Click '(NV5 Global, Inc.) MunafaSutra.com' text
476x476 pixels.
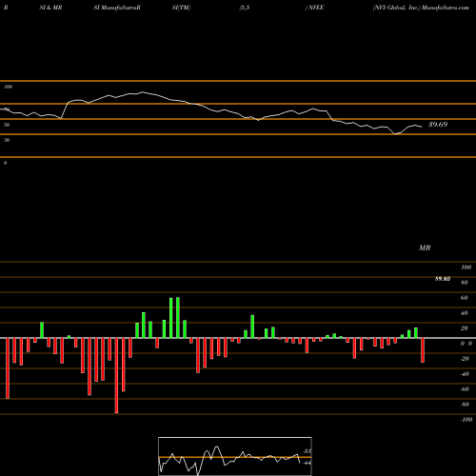click(x=421, y=8)
